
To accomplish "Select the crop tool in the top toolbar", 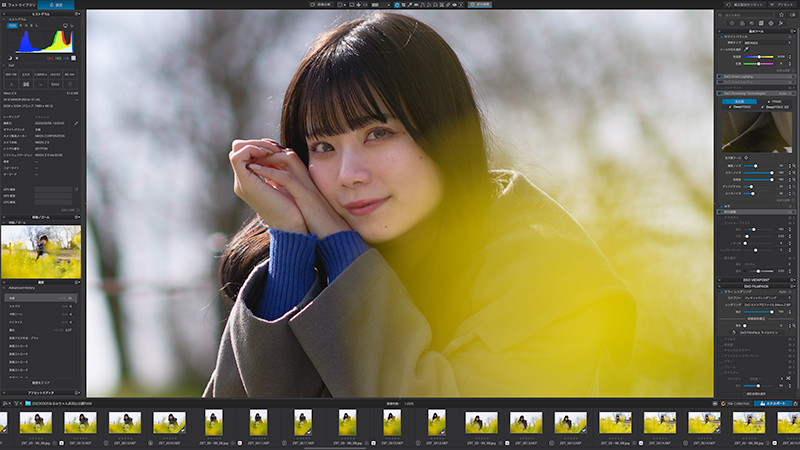I will [x=404, y=5].
